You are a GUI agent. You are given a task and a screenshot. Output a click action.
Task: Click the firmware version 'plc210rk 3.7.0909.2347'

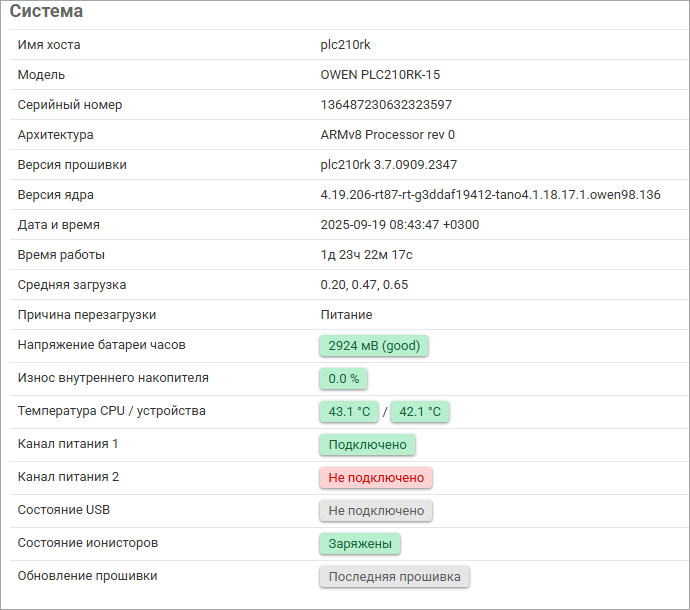(x=388, y=165)
